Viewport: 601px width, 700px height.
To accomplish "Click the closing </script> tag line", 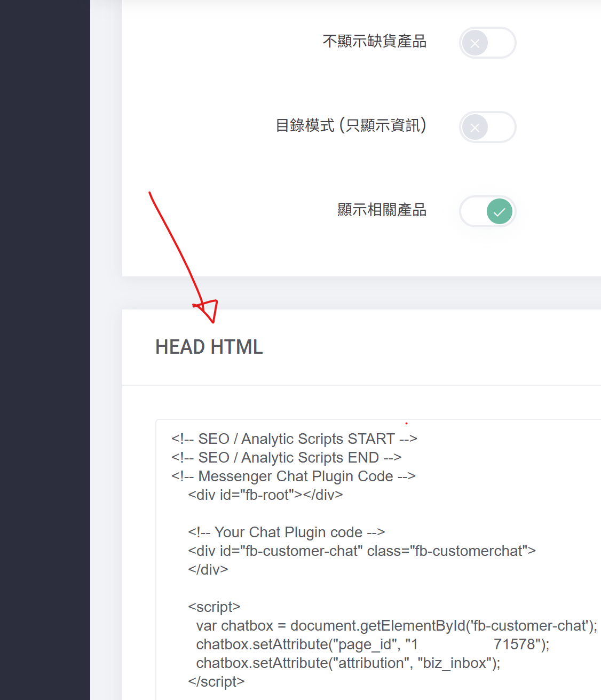I will pos(216,681).
